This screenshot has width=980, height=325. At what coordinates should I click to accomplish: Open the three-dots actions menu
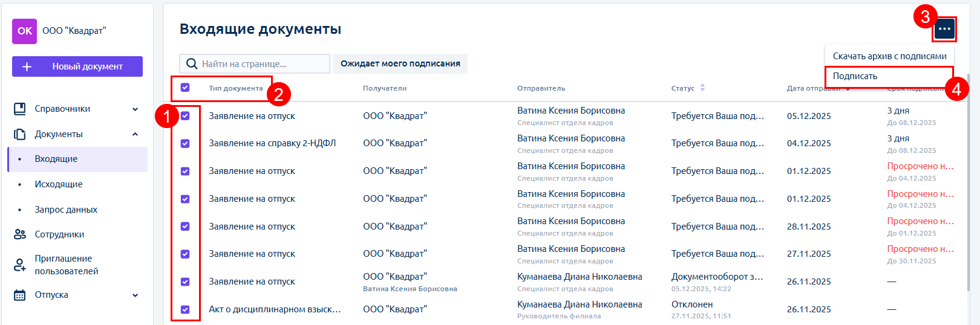coord(944,29)
